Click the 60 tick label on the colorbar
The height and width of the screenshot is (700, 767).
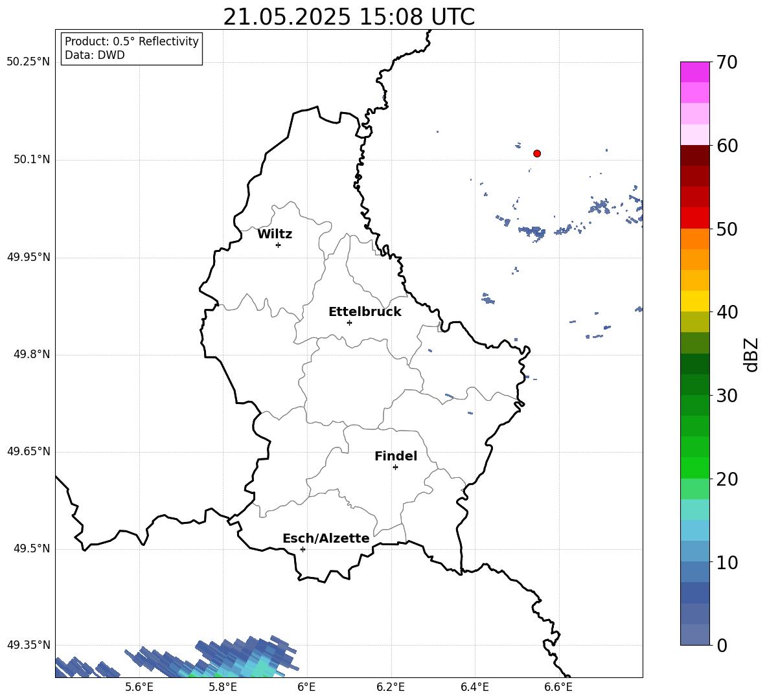tap(727, 146)
